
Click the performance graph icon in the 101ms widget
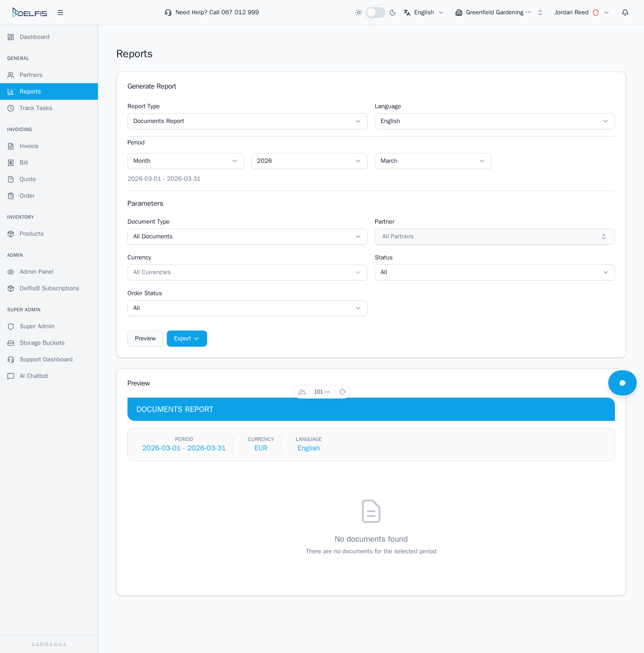pos(302,391)
